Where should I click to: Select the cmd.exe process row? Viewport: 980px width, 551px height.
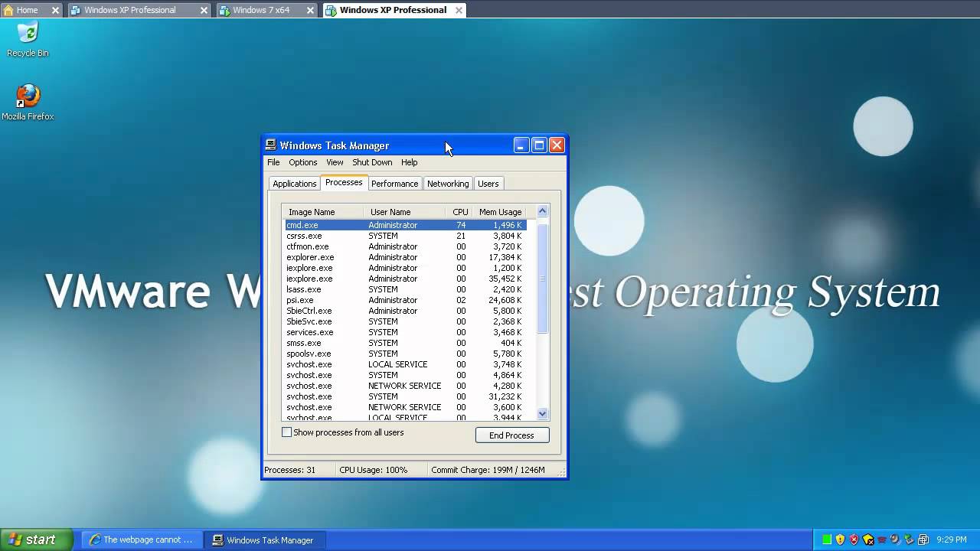coord(406,225)
